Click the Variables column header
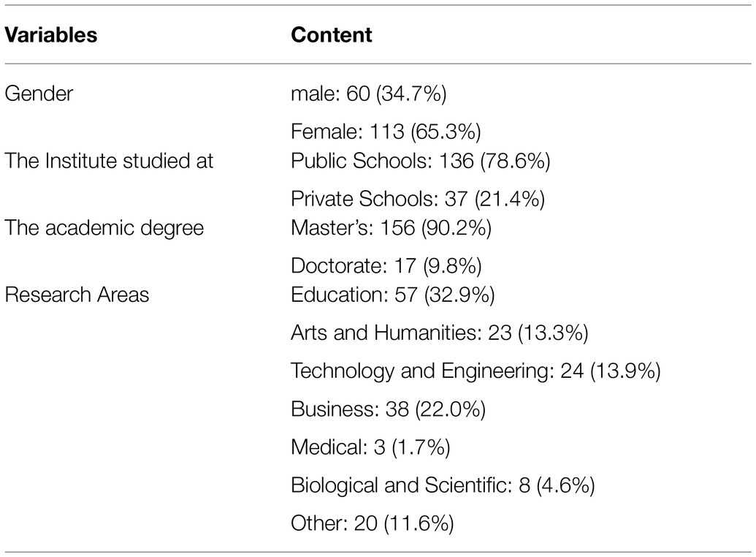The image size is (756, 557). click(51, 35)
